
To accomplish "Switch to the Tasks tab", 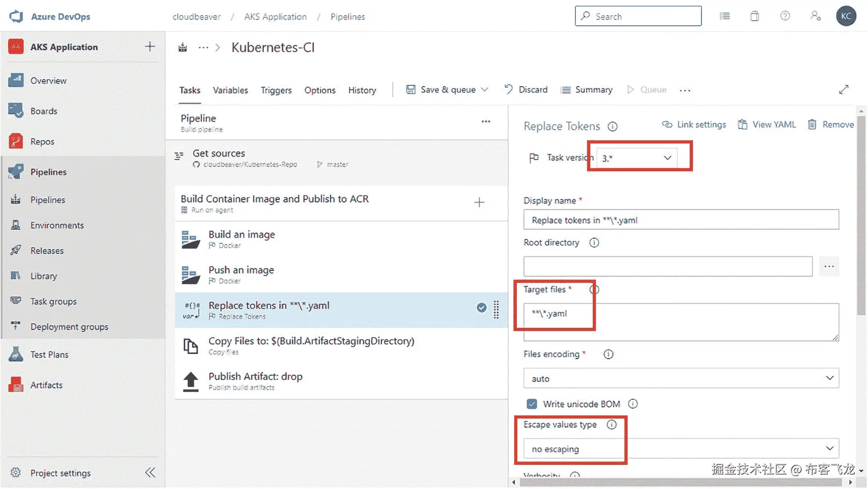I will pos(190,90).
